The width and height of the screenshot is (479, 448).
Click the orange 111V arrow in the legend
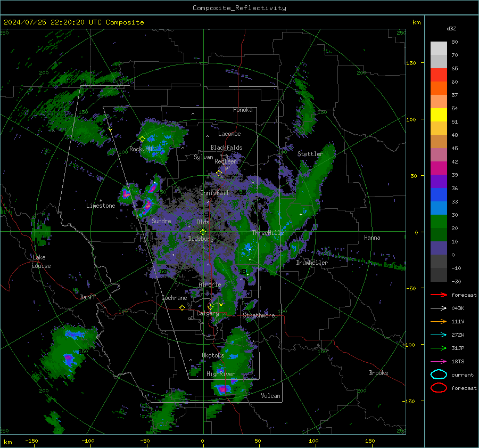pyautogui.click(x=439, y=321)
